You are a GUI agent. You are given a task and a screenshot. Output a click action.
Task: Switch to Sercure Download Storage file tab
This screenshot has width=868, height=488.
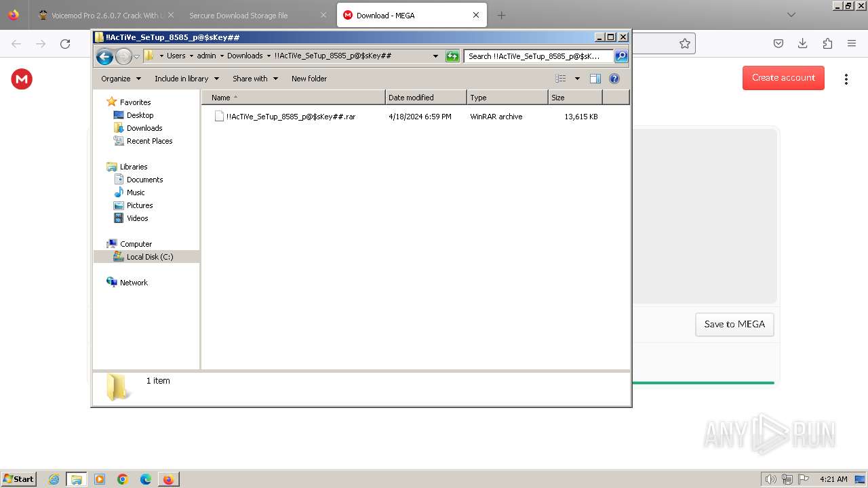tap(254, 15)
